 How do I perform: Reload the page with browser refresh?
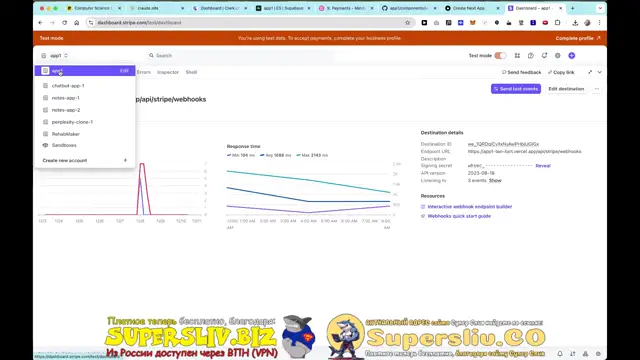pyautogui.click(x=64, y=23)
